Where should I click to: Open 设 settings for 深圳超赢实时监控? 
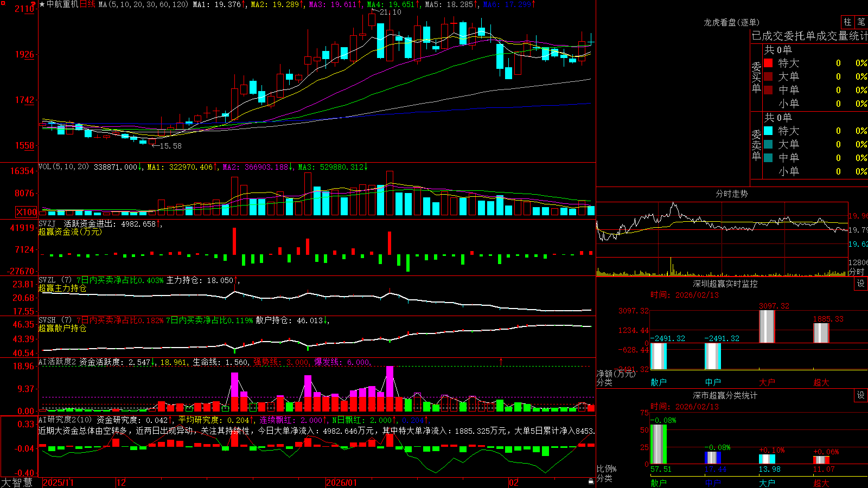[x=861, y=284]
